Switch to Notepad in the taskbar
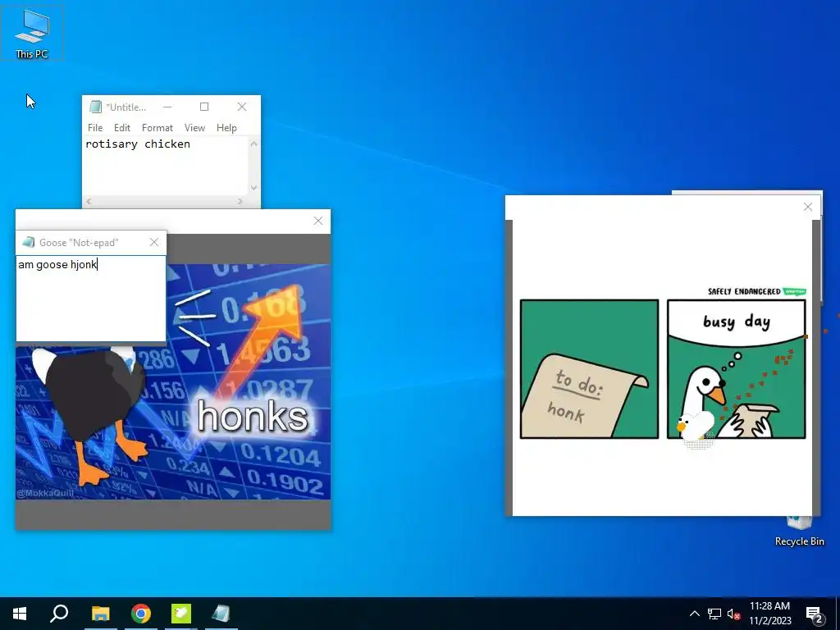 (221, 614)
